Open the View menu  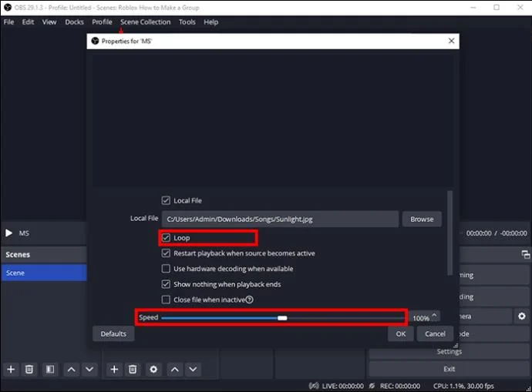49,22
